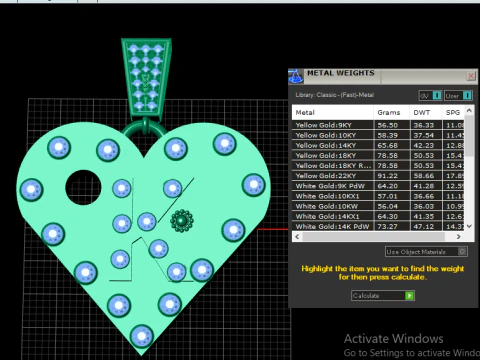Click the round hole cut in heart
480x360 pixels.
(83, 188)
